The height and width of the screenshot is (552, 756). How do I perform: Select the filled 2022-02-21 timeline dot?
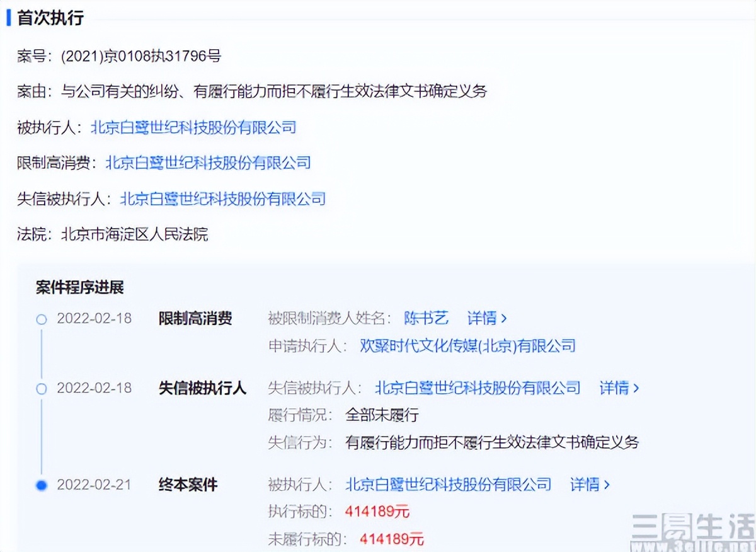pyautogui.click(x=41, y=486)
